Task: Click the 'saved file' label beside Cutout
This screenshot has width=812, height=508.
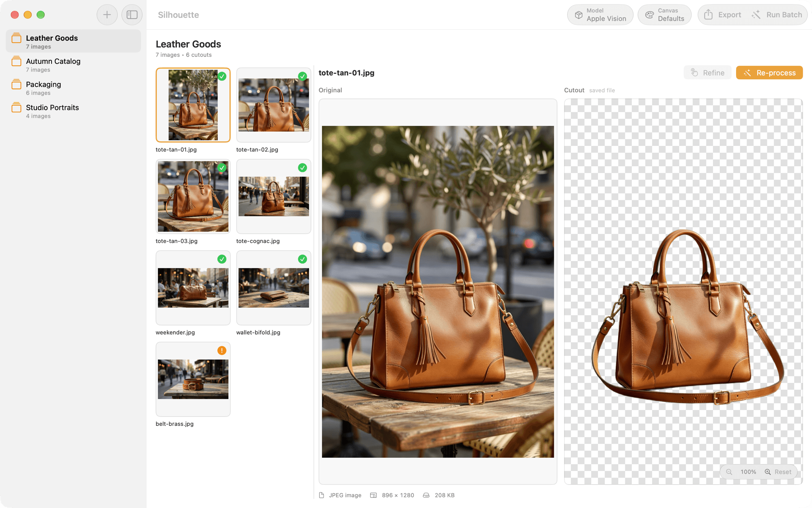Action: (x=602, y=90)
